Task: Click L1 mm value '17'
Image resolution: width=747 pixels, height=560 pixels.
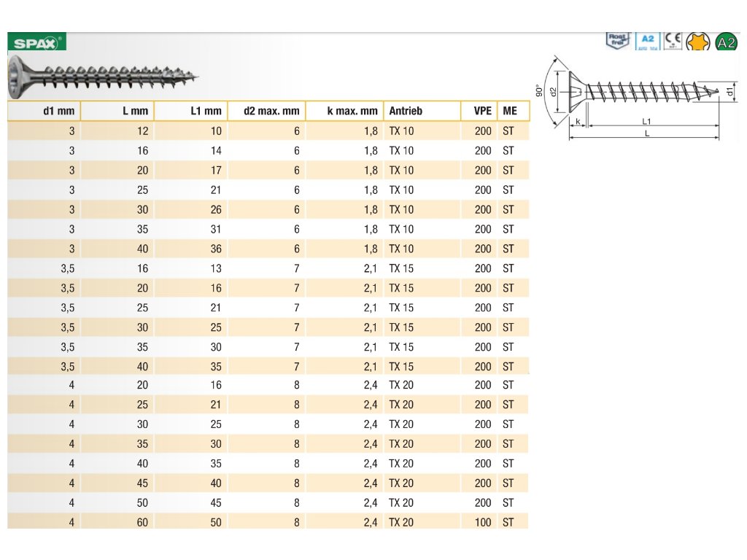Action: click(x=216, y=170)
